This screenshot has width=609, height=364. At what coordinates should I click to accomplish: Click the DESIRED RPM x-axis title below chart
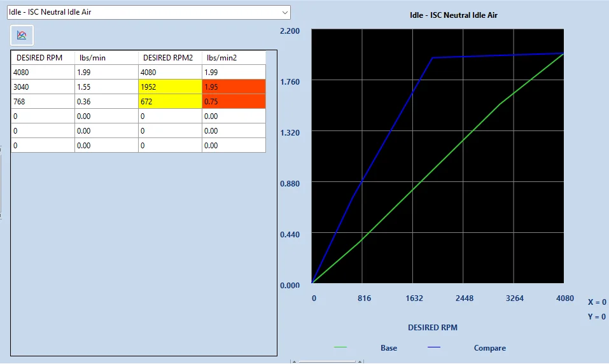pos(433,328)
